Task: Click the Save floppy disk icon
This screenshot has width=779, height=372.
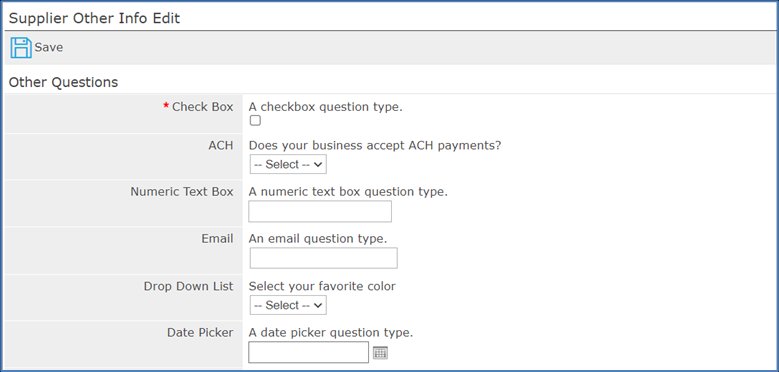Action: (x=21, y=48)
